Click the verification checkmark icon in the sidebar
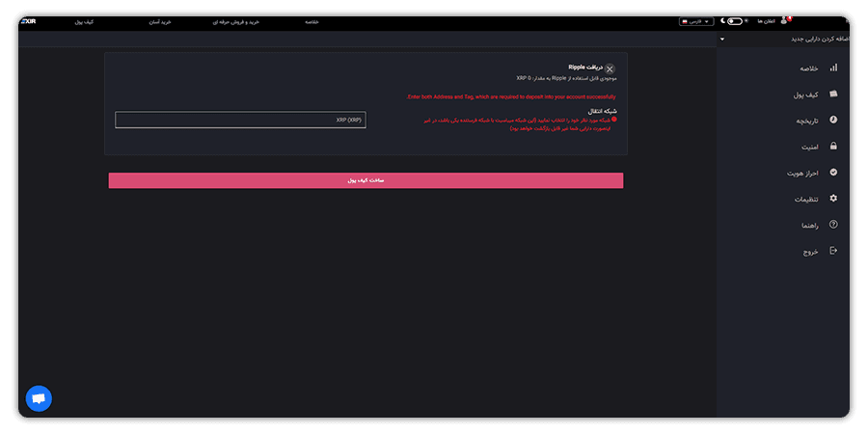The image size is (868, 434). click(833, 173)
